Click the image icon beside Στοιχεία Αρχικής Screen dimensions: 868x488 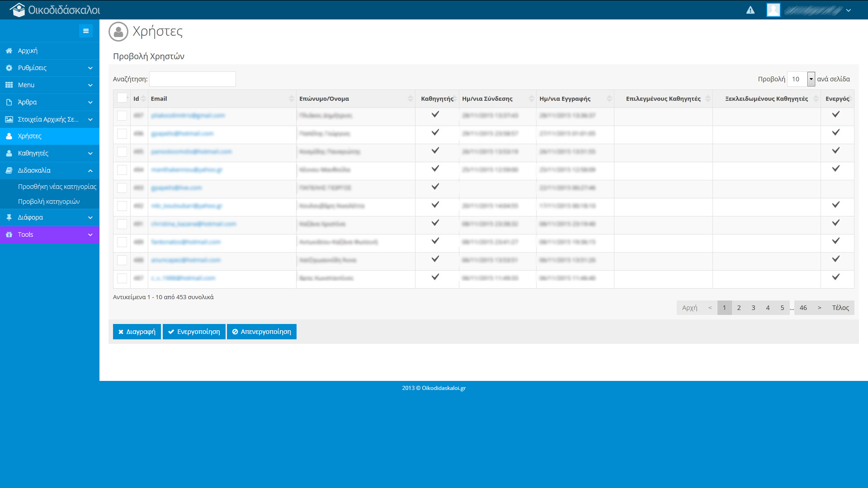(x=9, y=119)
